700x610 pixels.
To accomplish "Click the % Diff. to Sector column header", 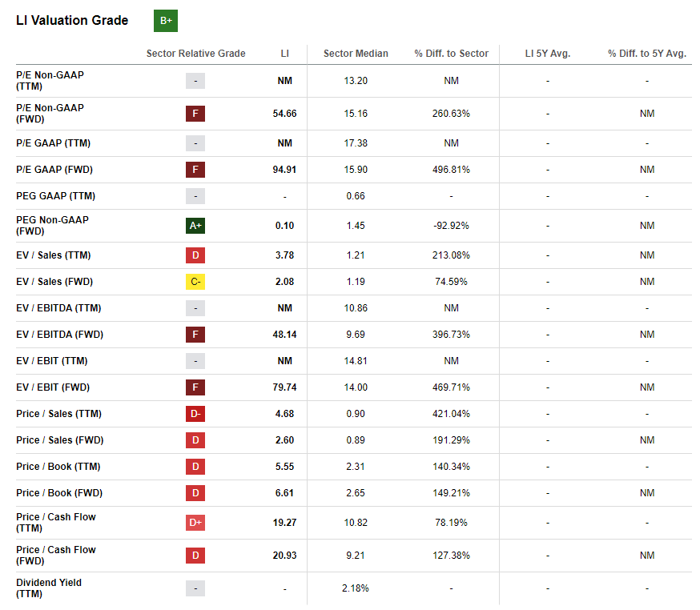I will click(x=452, y=54).
